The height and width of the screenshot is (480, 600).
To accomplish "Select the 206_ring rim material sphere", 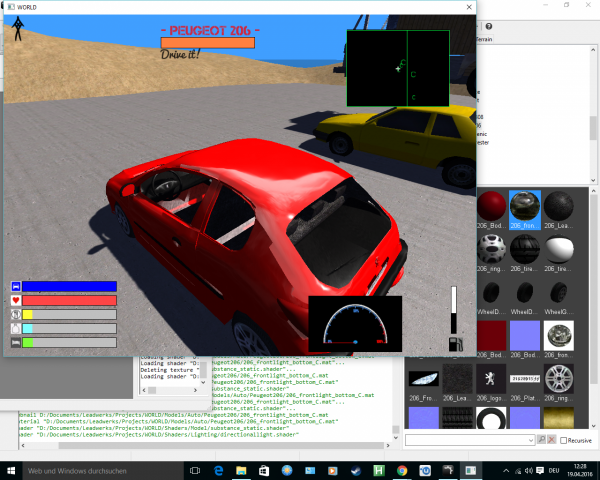I will click(x=491, y=249).
